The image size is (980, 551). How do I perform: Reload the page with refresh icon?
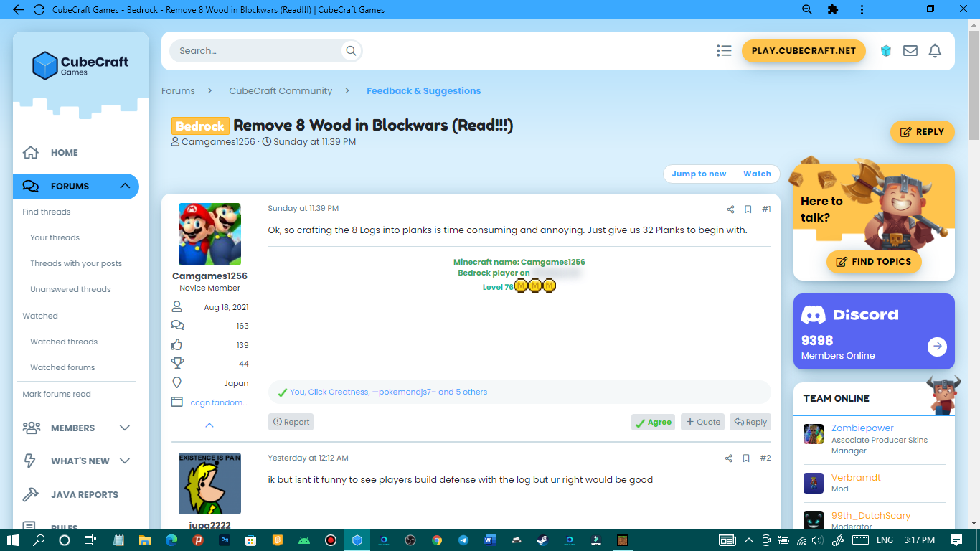click(x=39, y=9)
